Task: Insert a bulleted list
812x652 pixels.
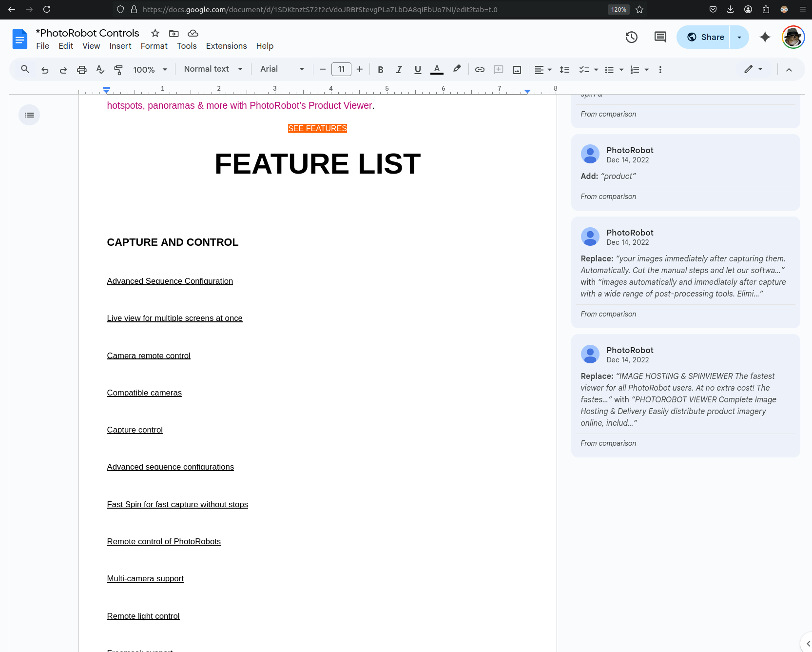Action: coord(609,70)
